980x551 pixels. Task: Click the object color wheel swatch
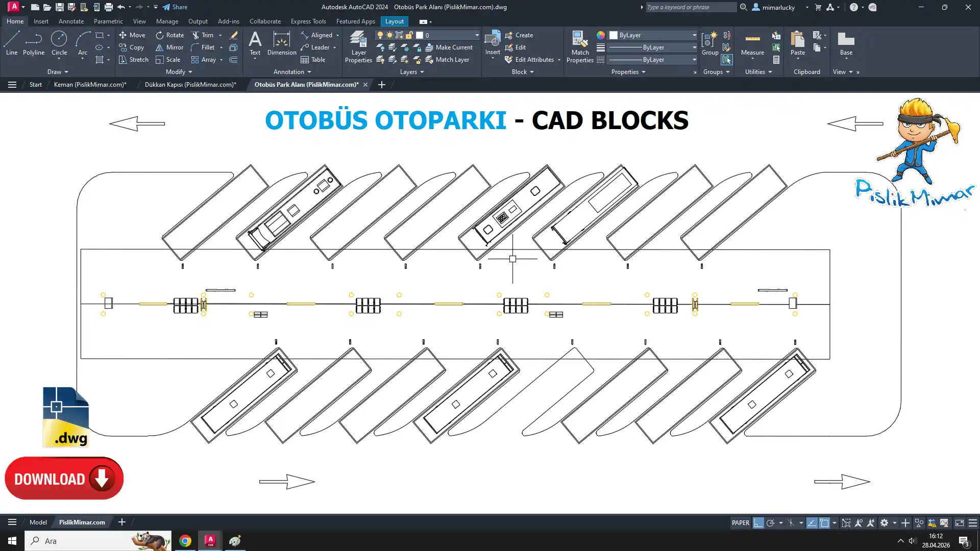point(601,35)
